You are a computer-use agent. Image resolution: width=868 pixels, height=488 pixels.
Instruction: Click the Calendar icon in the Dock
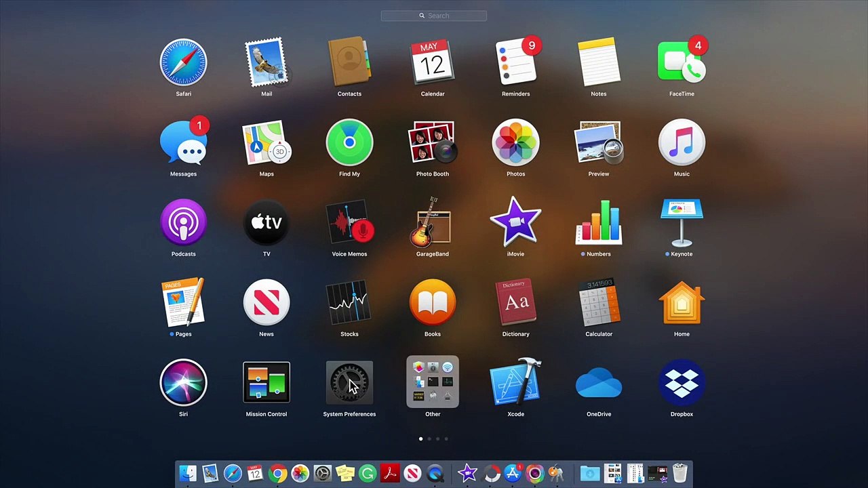click(255, 473)
